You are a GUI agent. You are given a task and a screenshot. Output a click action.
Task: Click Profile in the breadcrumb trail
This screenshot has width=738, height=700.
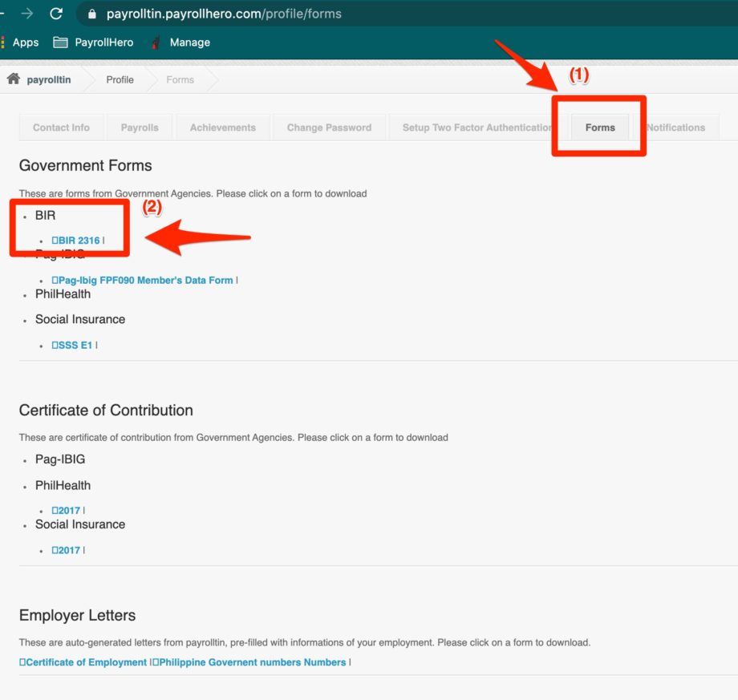pos(120,79)
